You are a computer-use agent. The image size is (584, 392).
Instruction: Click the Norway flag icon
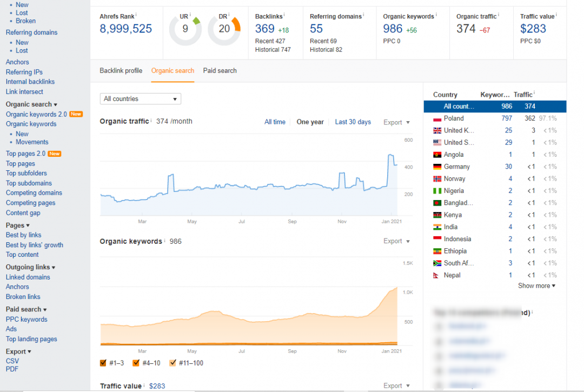[437, 179]
